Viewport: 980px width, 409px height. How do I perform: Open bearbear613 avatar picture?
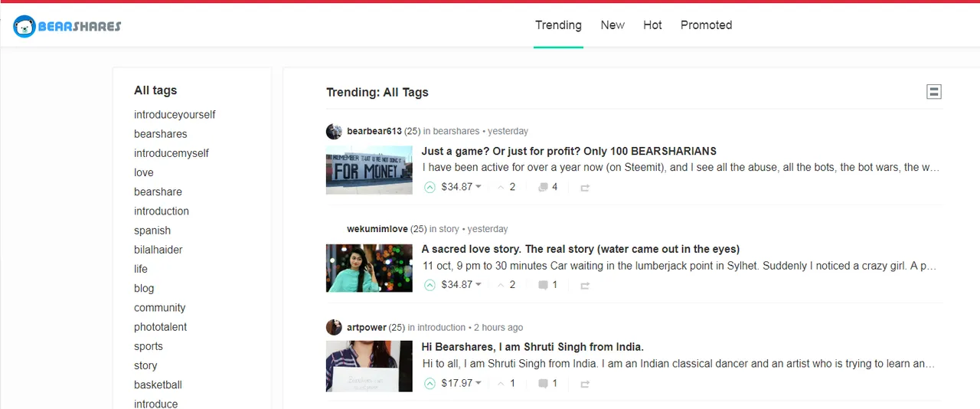(334, 131)
